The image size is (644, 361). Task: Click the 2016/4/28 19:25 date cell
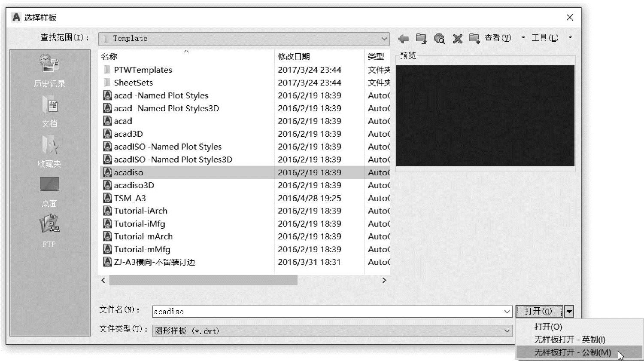click(x=310, y=198)
